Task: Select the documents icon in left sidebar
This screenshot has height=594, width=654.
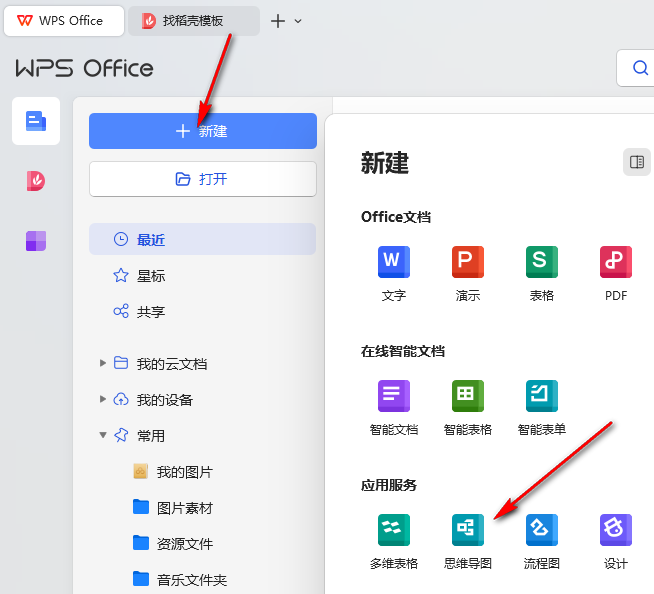Action: 36,121
